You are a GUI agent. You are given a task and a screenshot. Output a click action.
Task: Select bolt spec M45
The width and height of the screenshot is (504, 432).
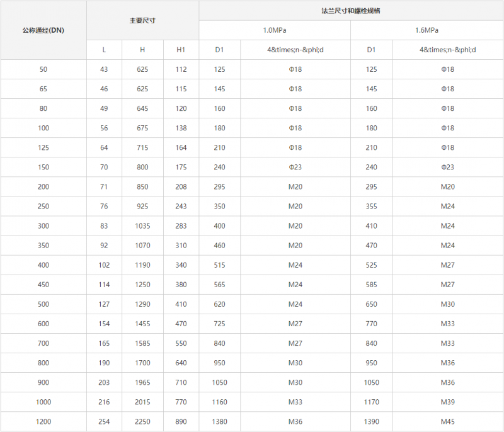point(448,422)
